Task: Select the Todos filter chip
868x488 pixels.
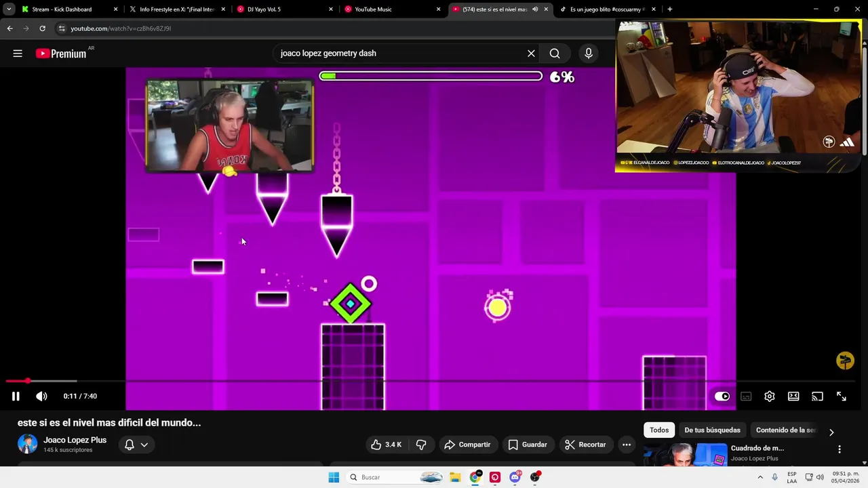Action: (x=659, y=430)
